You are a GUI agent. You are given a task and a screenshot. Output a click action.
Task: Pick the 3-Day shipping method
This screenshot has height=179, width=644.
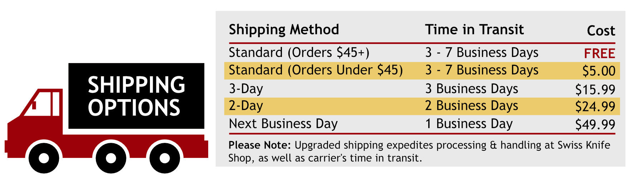[246, 89]
